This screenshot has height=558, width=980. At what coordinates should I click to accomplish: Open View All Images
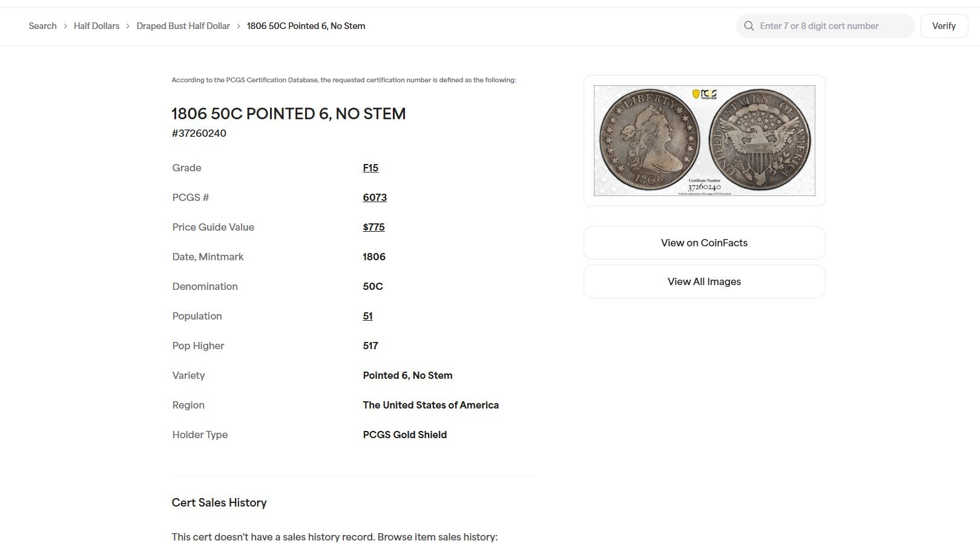click(704, 281)
